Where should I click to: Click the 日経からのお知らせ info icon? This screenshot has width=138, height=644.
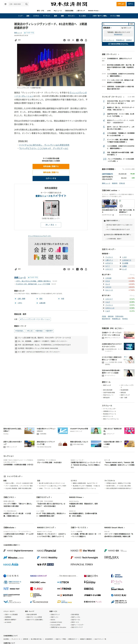point(105,221)
